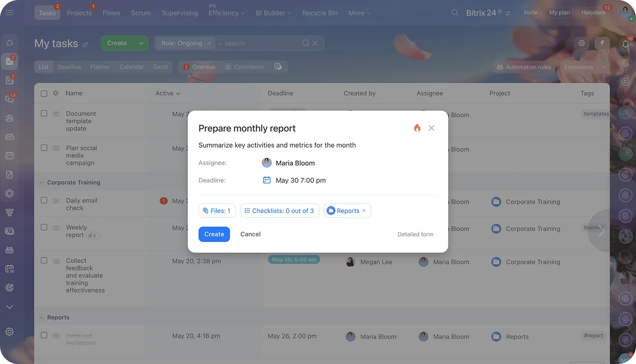Click the deadline calendar icon in dialog
This screenshot has width=636, height=364.
point(267,180)
